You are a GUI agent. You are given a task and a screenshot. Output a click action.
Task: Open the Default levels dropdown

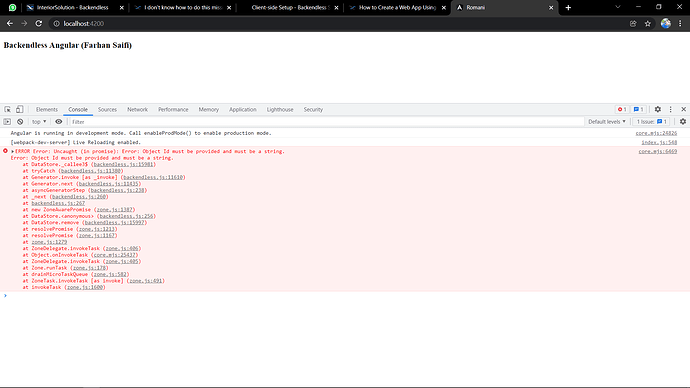pyautogui.click(x=606, y=122)
